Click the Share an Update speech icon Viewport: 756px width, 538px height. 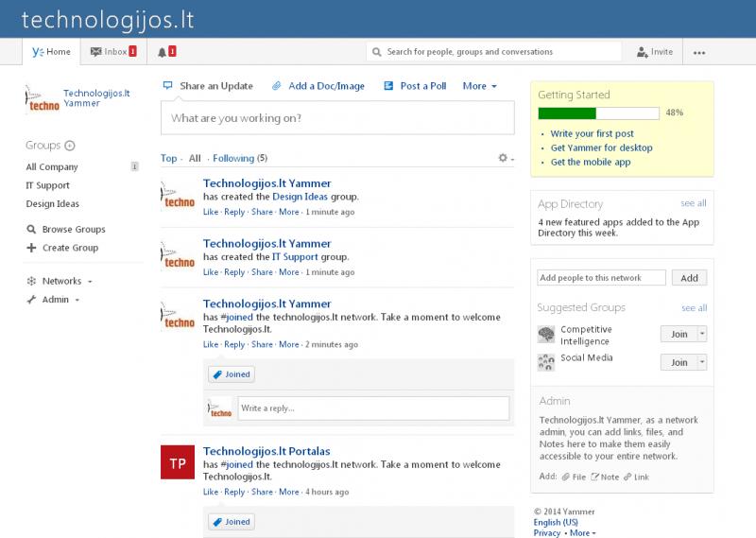tap(168, 85)
